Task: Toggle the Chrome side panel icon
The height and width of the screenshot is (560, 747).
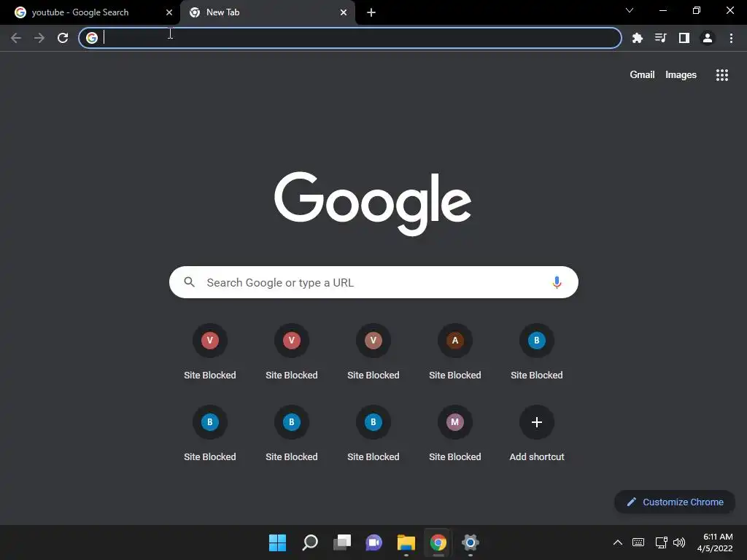Action: pyautogui.click(x=684, y=38)
